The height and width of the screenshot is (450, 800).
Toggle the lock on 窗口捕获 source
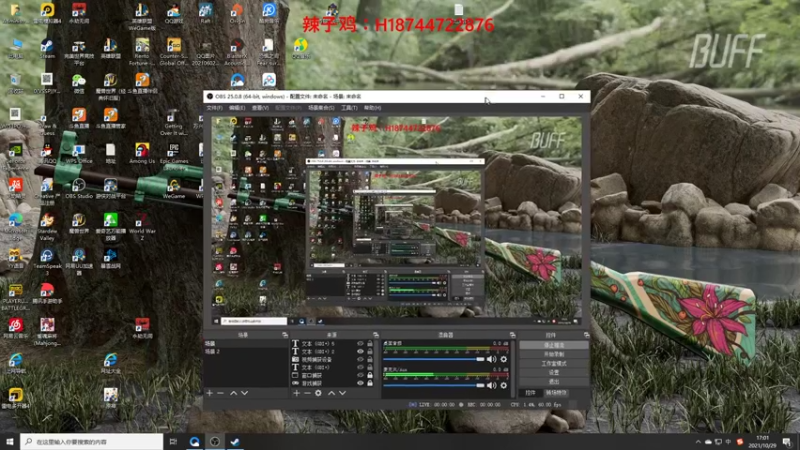(370, 375)
